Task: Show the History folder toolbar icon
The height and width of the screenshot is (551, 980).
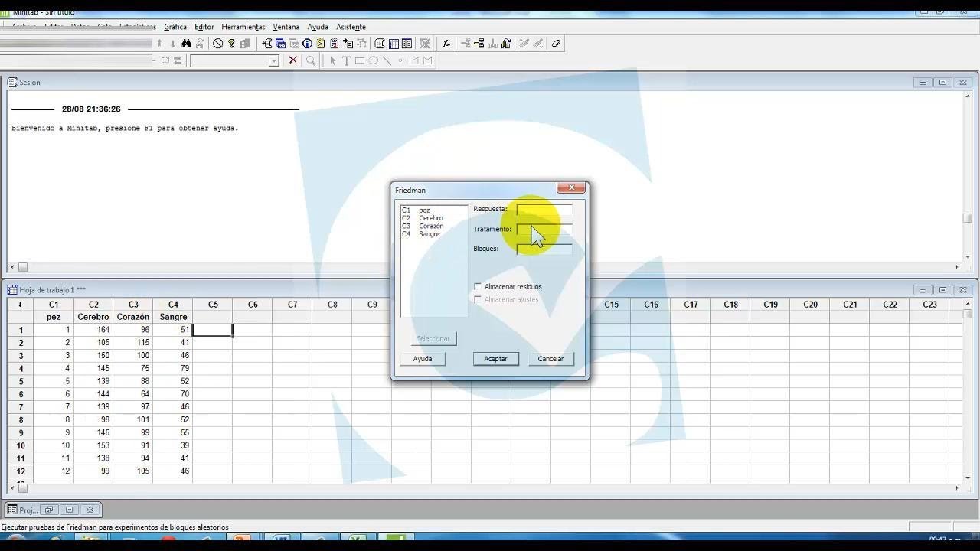Action: coord(320,44)
